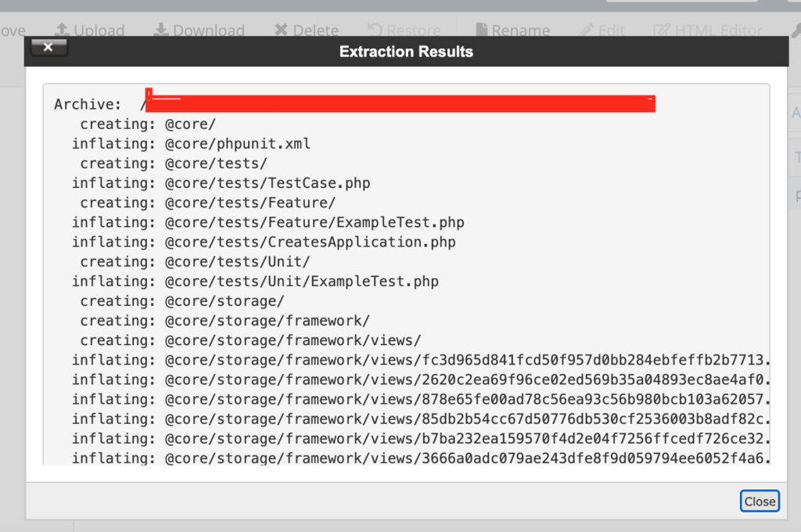Select the creating @core/storage/framework/views/ line
This screenshot has width=801, height=532.
tap(293, 340)
